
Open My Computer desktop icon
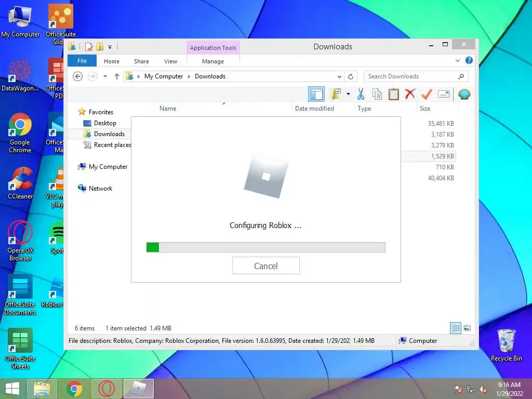tap(20, 21)
